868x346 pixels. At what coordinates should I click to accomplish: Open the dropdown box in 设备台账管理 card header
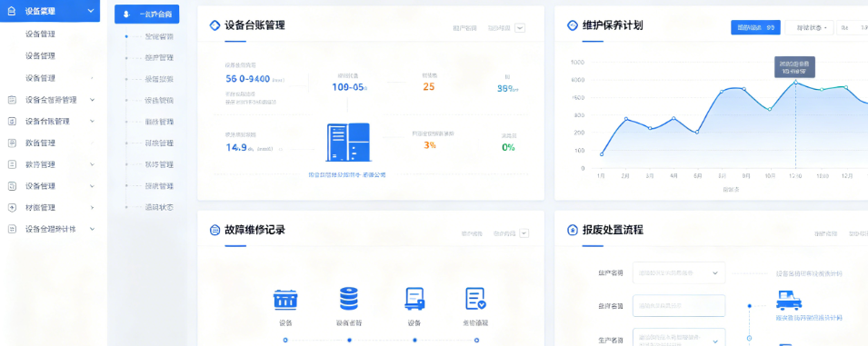520,27
